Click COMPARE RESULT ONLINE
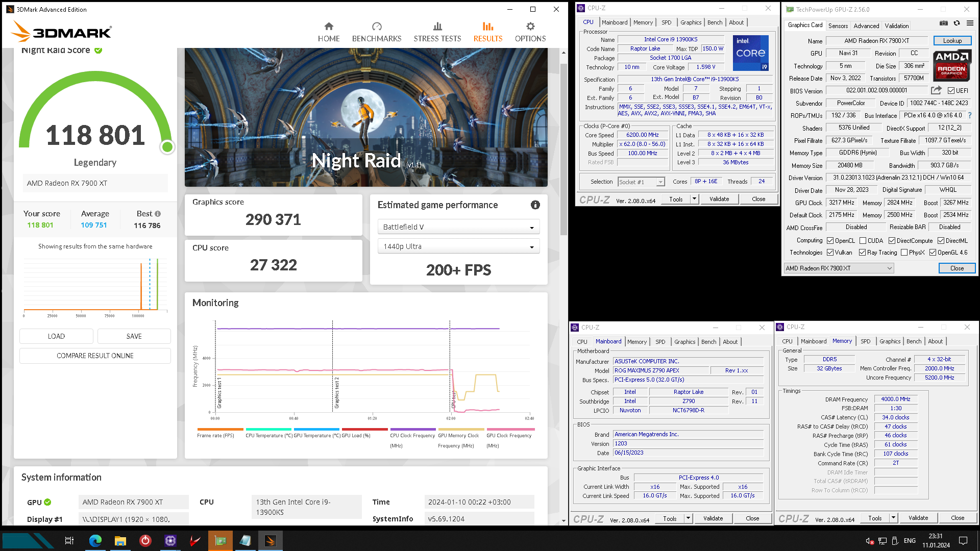This screenshot has height=551, width=980. tap(95, 356)
